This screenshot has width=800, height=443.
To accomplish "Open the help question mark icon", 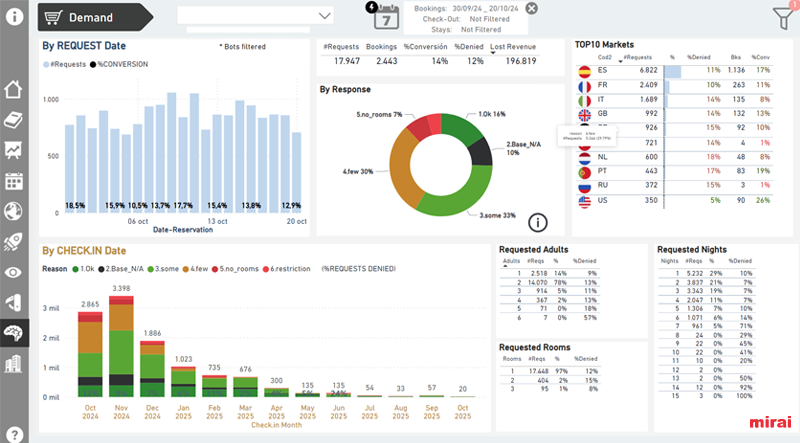I will click(x=14, y=434).
